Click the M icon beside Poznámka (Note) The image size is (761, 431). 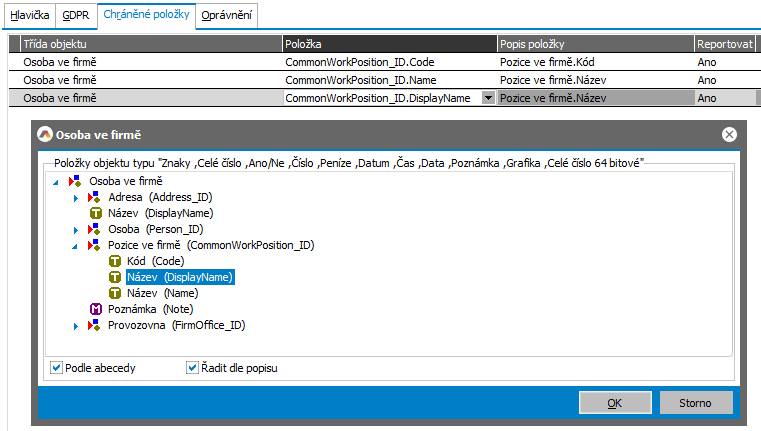click(95, 309)
